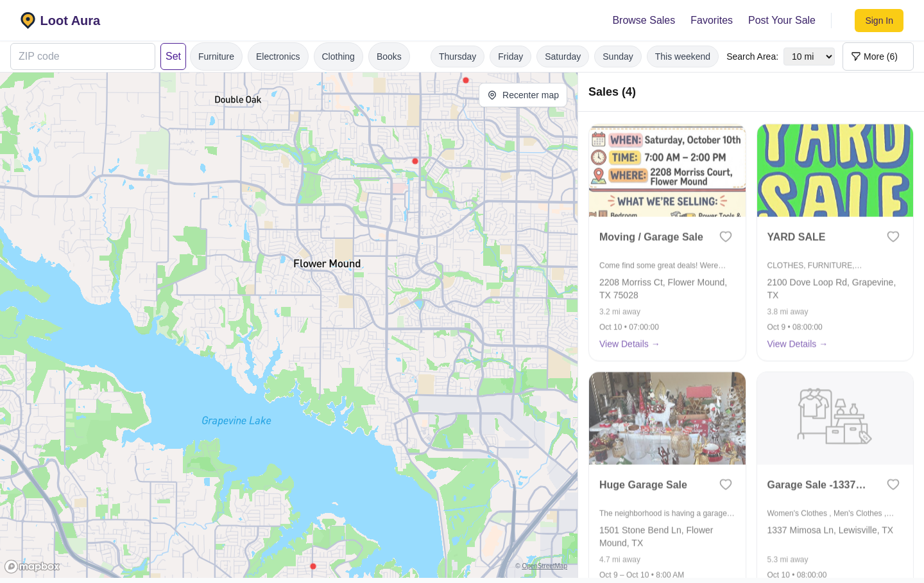Click the Huge Garage Sale title
Viewport: 924px width, 583px height.
pos(643,485)
